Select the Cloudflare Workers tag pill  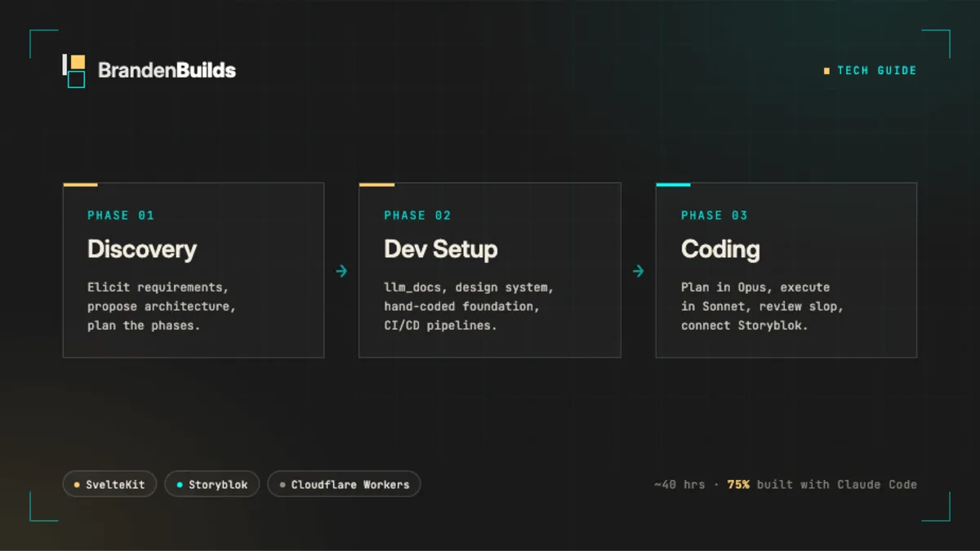tap(344, 484)
